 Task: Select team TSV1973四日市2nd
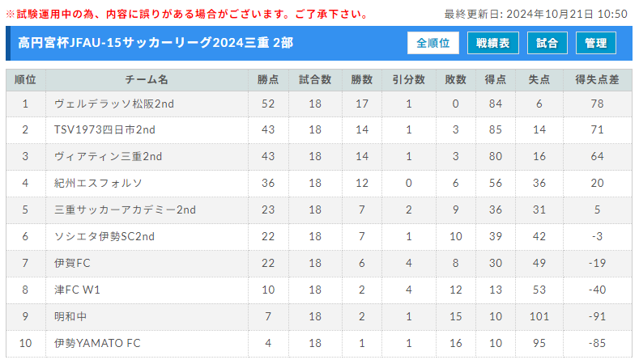tap(104, 130)
